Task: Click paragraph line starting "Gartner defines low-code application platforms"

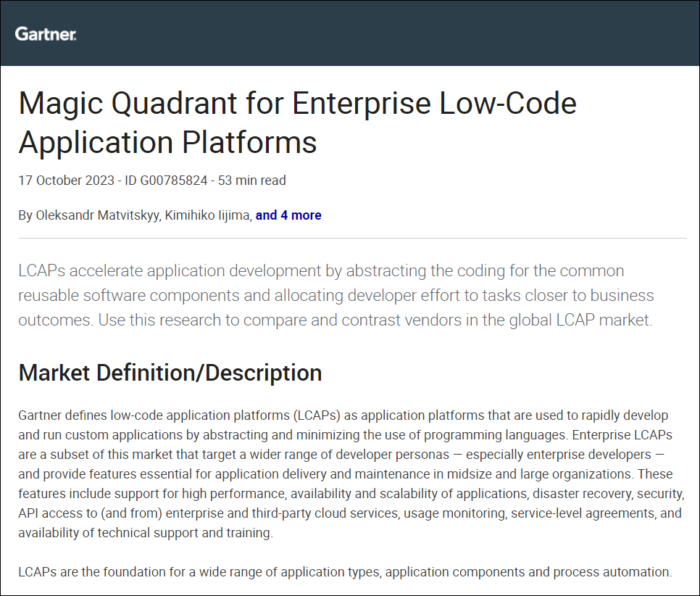Action: [343, 415]
